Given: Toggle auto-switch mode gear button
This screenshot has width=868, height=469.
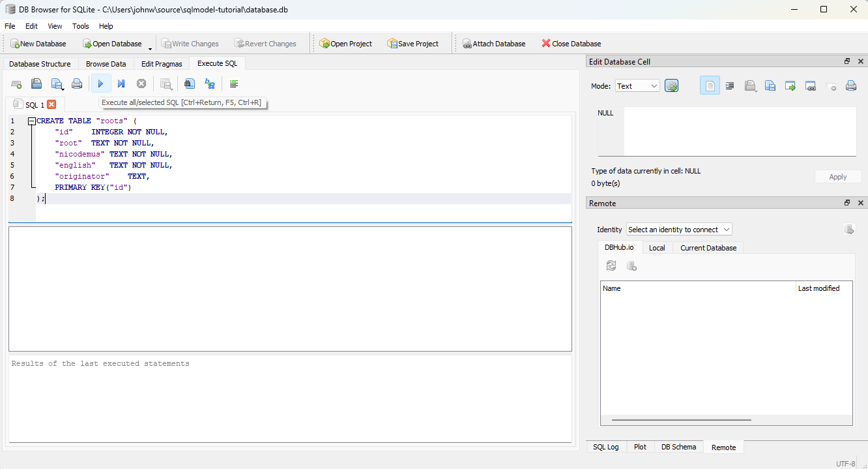Looking at the screenshot, I should pyautogui.click(x=671, y=85).
